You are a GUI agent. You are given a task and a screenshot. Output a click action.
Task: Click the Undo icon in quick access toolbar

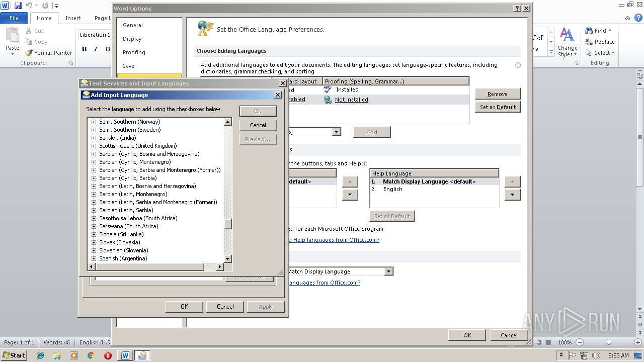coord(29,6)
